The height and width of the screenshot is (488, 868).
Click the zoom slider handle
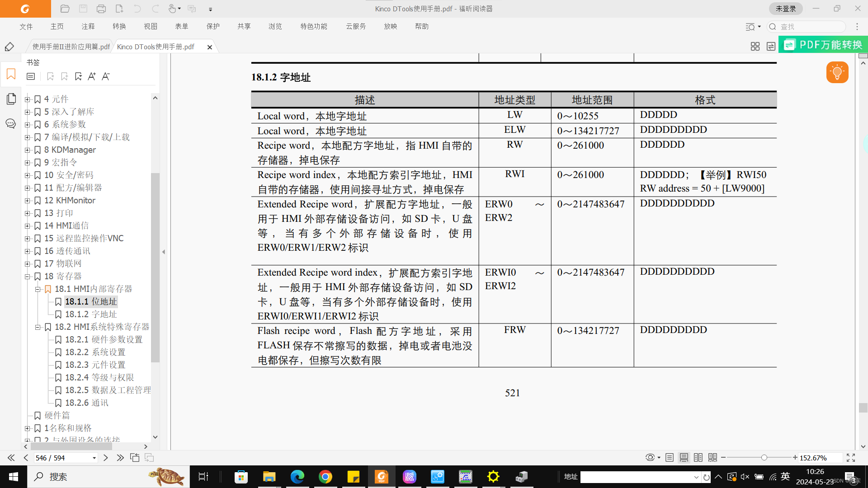click(764, 458)
